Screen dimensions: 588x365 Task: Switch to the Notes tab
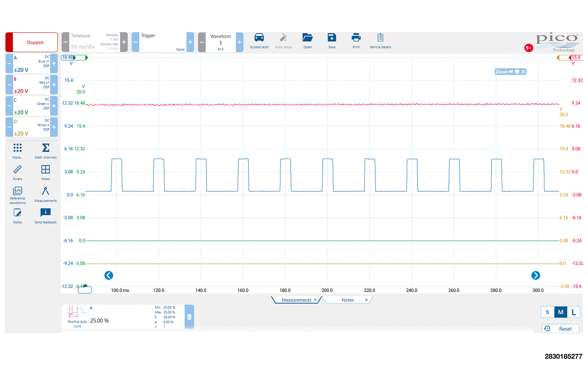(347, 300)
